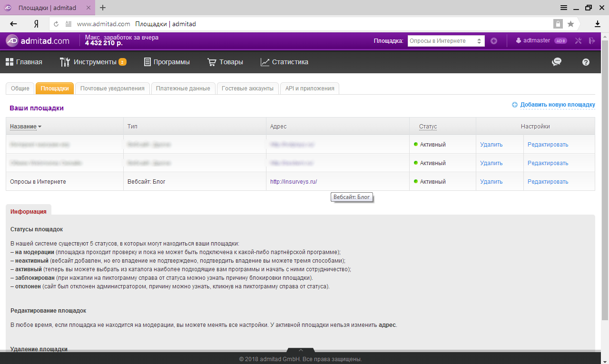Click the Yandex Я button
609x364 pixels.
click(x=36, y=24)
